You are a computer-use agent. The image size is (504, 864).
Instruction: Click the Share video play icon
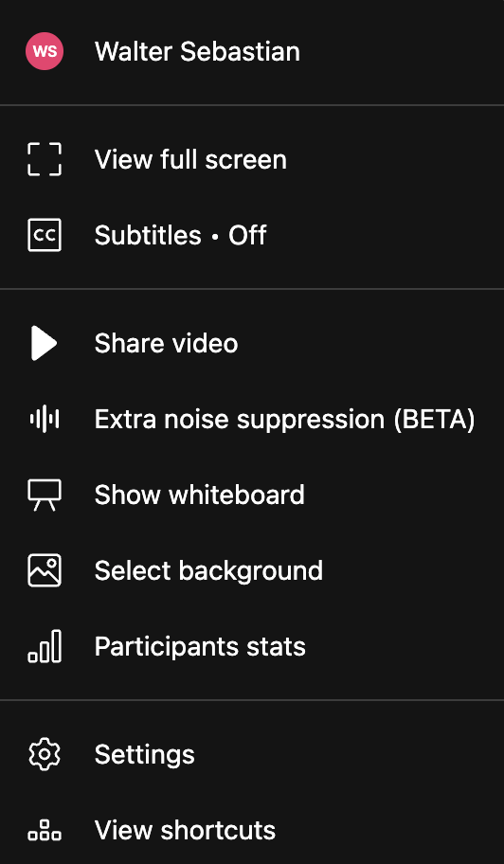pyautogui.click(x=45, y=343)
